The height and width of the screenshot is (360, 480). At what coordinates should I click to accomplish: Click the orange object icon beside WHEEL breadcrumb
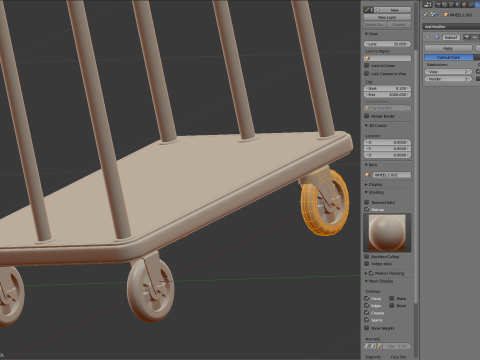point(446,15)
